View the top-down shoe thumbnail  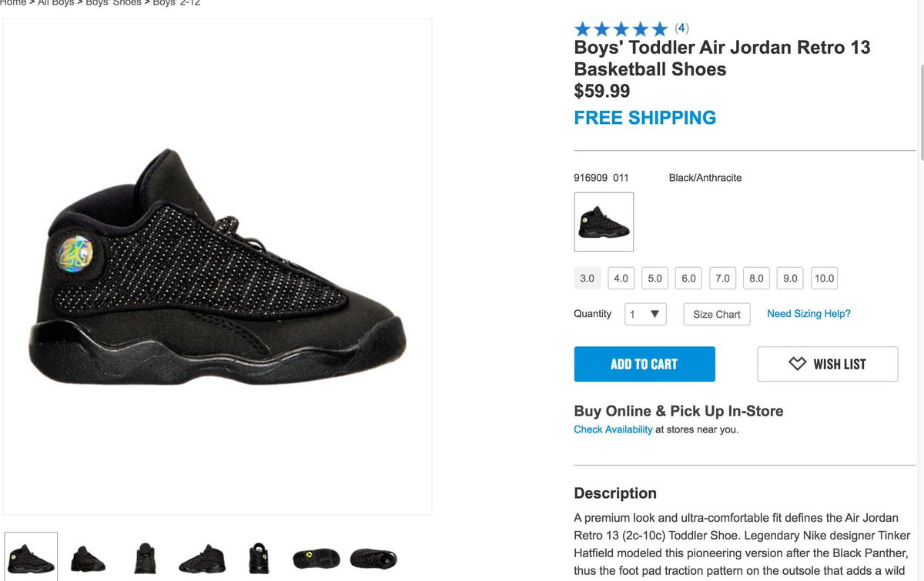click(x=373, y=558)
